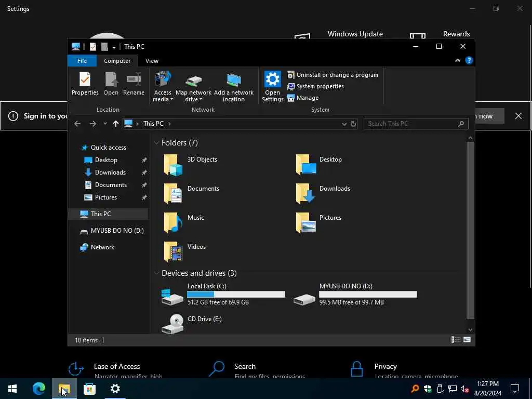Click the Properties icon in the ribbon
Image resolution: width=532 pixels, height=399 pixels.
pyautogui.click(x=85, y=84)
